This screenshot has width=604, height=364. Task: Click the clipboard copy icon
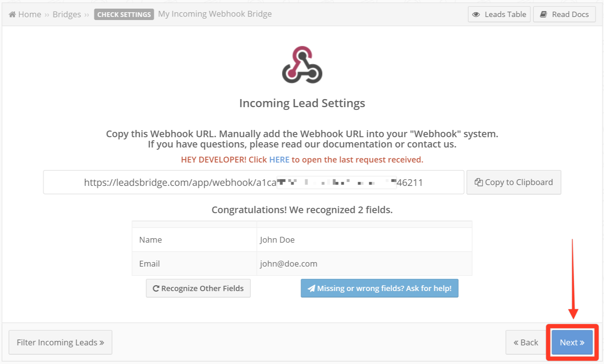pyautogui.click(x=478, y=182)
